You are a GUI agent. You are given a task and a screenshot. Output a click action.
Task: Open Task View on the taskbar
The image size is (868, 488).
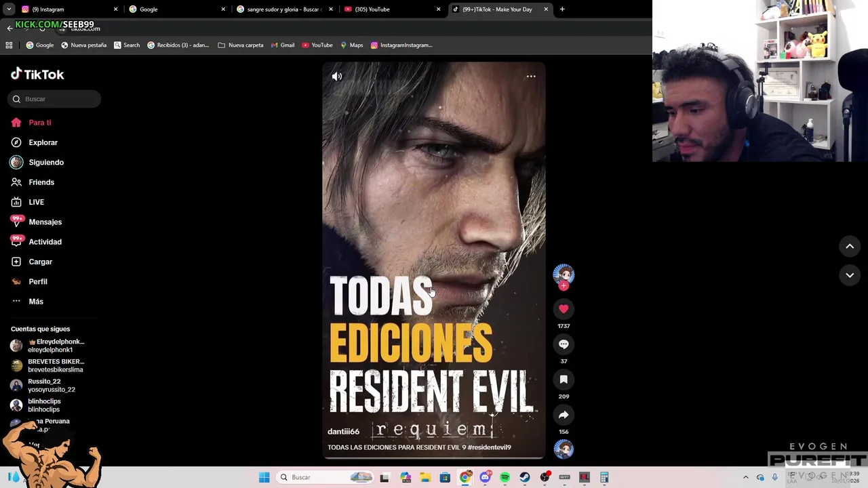coord(384,477)
